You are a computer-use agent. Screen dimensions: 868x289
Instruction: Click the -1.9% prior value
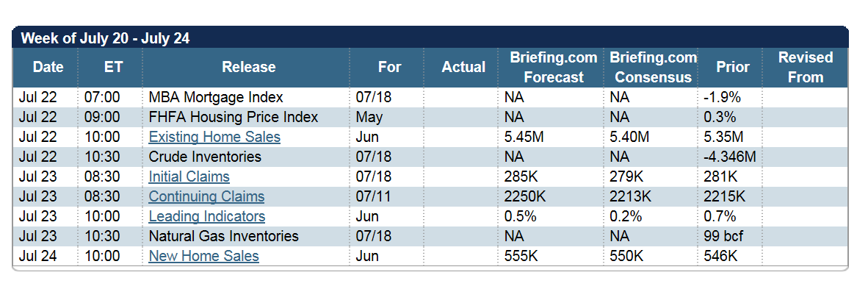click(x=723, y=98)
